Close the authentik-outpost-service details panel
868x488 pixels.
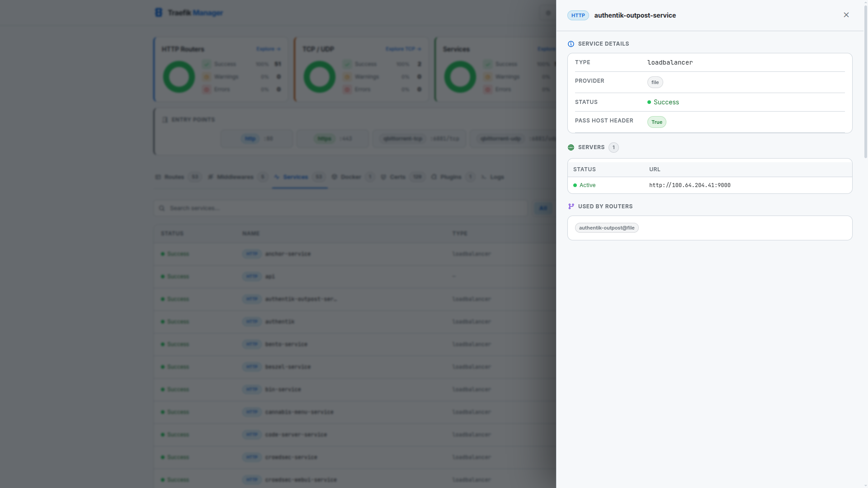click(x=846, y=14)
